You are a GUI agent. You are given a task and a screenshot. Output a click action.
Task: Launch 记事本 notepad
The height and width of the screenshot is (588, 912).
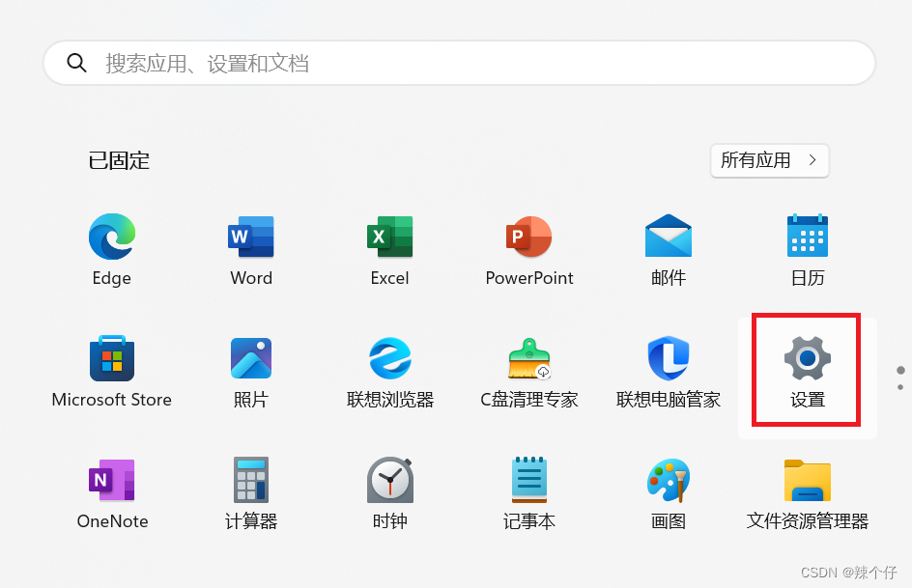529,494
